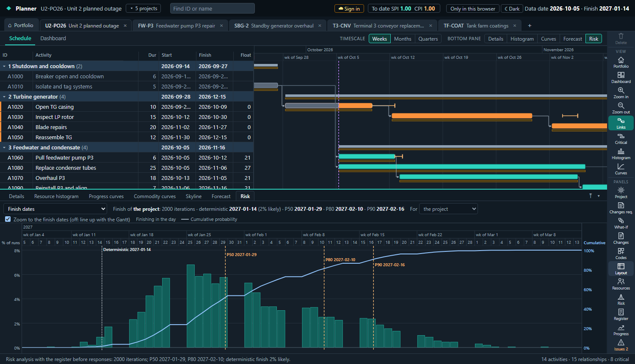Image resolution: width=635 pixels, height=364 pixels.
Task: Set timescale to Months
Action: click(x=403, y=39)
